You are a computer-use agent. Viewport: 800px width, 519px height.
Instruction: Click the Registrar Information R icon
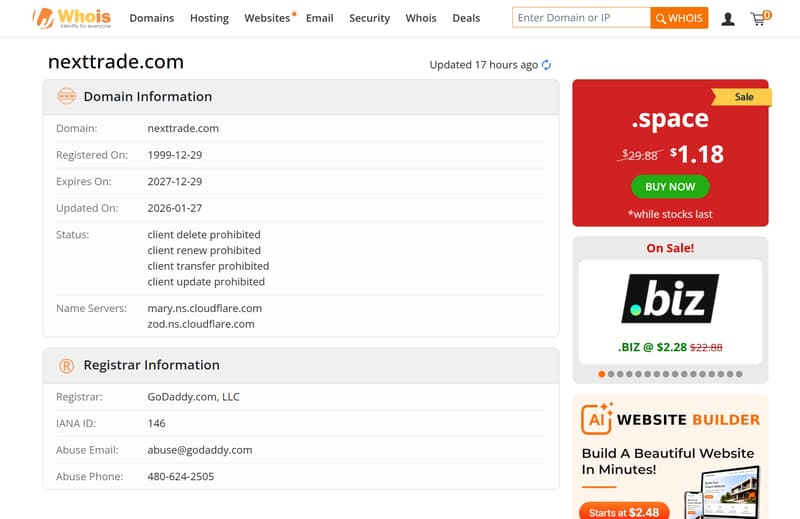pyautogui.click(x=66, y=365)
